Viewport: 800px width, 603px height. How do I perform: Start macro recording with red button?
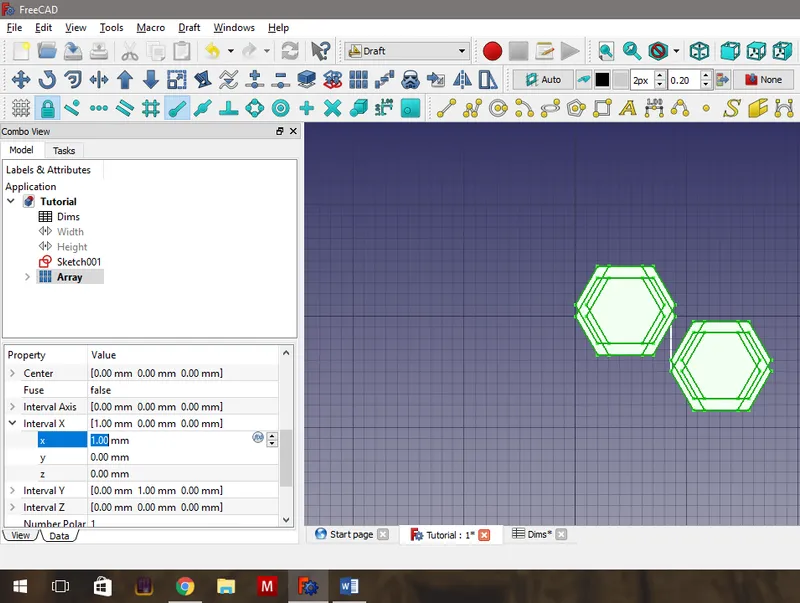click(492, 51)
